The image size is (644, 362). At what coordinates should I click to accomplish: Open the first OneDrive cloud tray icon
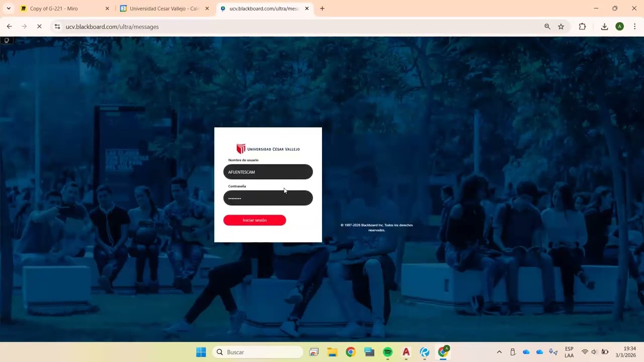click(526, 352)
